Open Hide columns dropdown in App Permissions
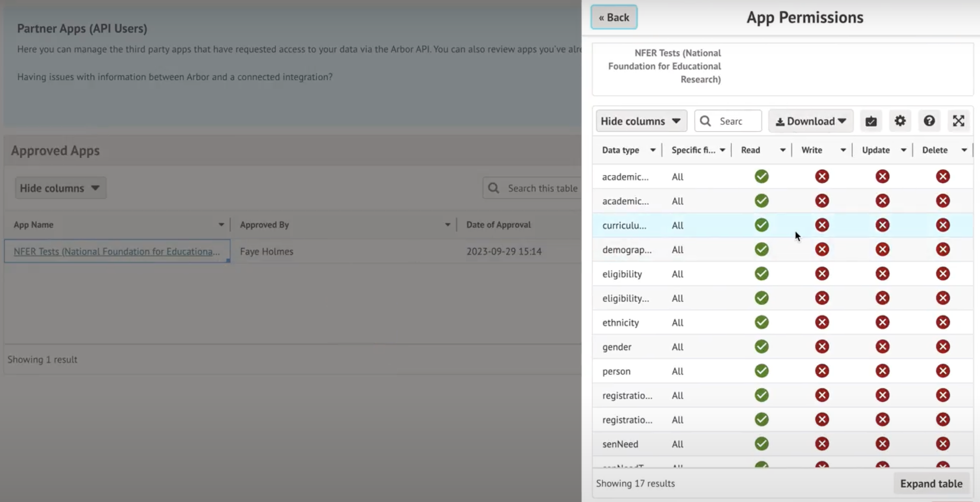 [x=641, y=121]
